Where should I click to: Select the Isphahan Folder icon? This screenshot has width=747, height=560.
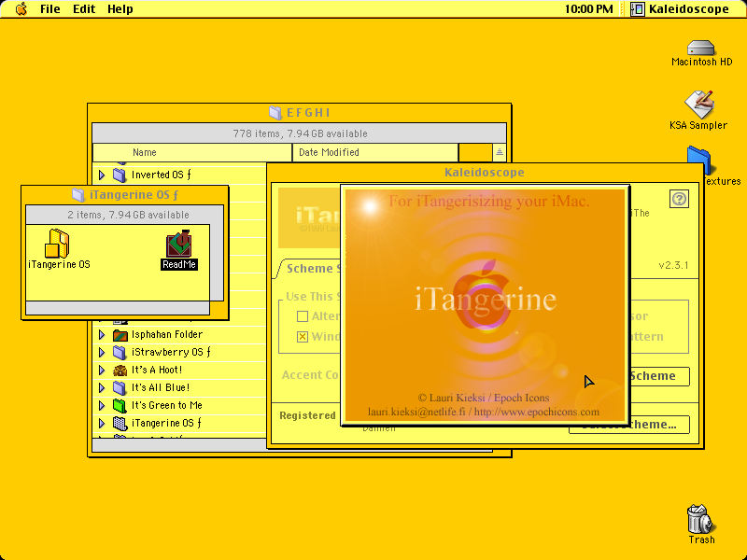coord(120,335)
